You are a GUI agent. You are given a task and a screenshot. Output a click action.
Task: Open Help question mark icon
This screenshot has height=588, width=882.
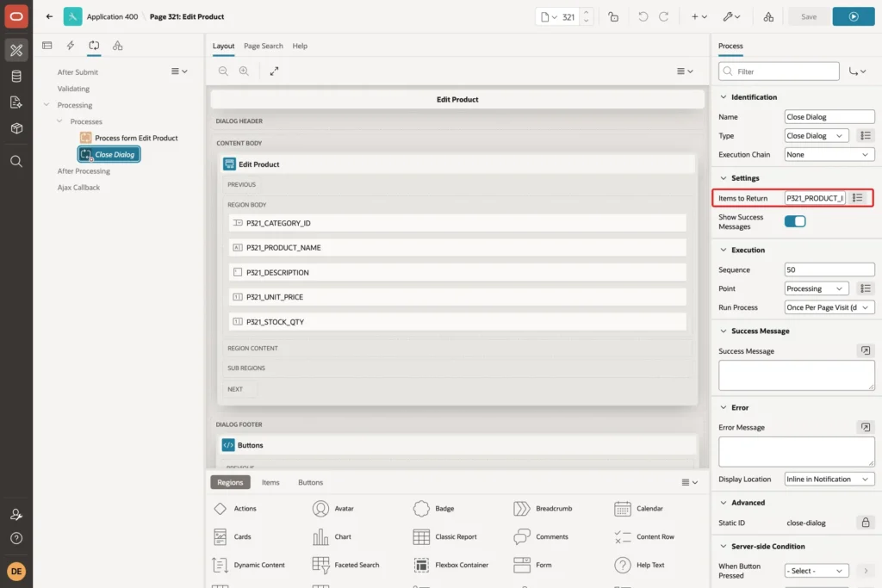pyautogui.click(x=16, y=539)
